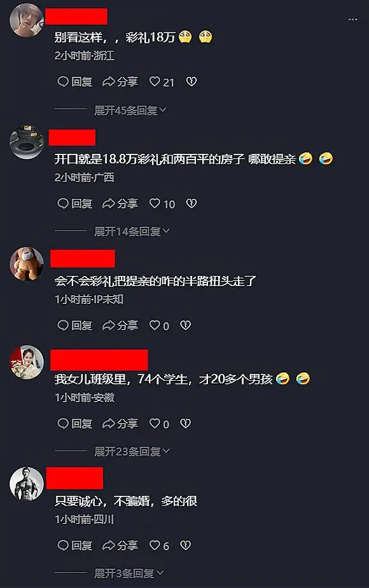Dislike the 18.8万彩礼 comment with broken heart
Viewport: 369px width, 588px height.
[191, 203]
